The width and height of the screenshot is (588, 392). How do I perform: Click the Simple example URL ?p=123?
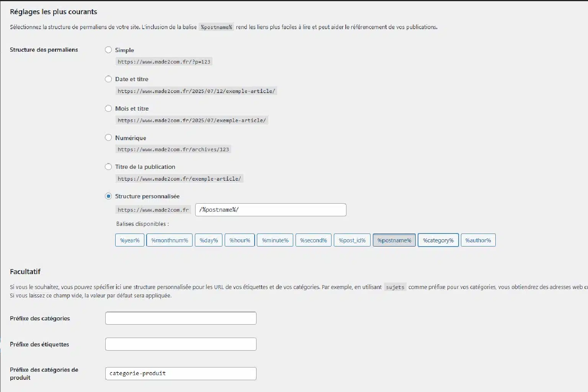164,62
